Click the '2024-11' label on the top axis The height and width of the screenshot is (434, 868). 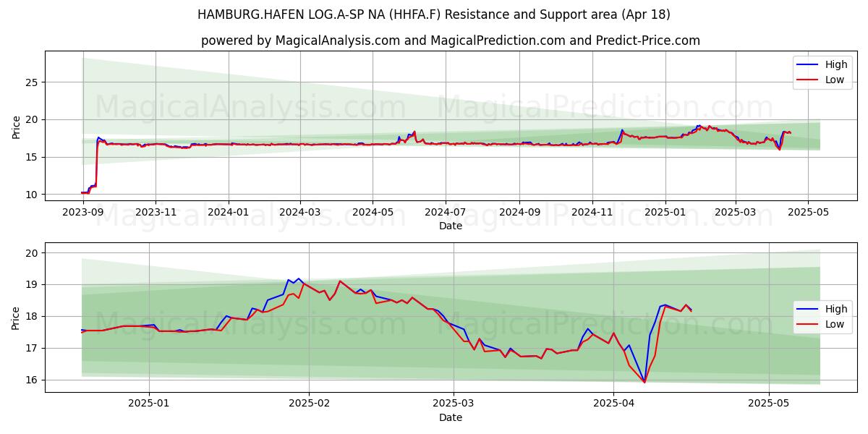592,212
